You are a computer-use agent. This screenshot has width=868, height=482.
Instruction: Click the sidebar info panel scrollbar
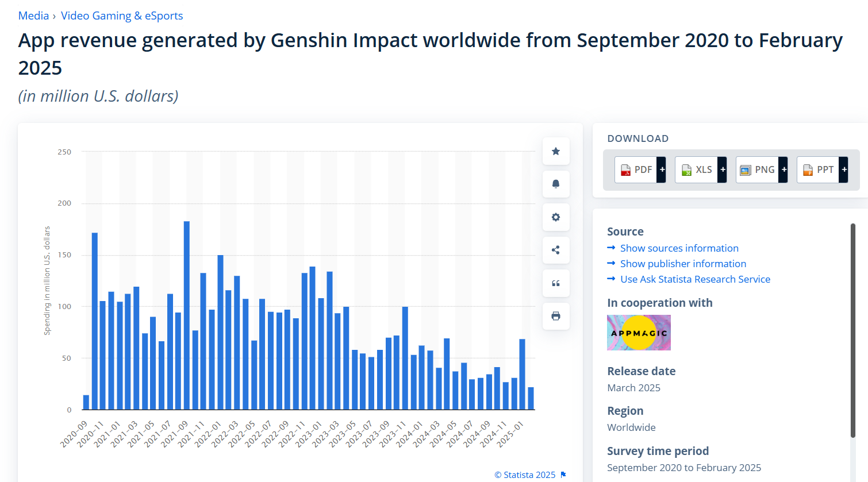[853, 330]
